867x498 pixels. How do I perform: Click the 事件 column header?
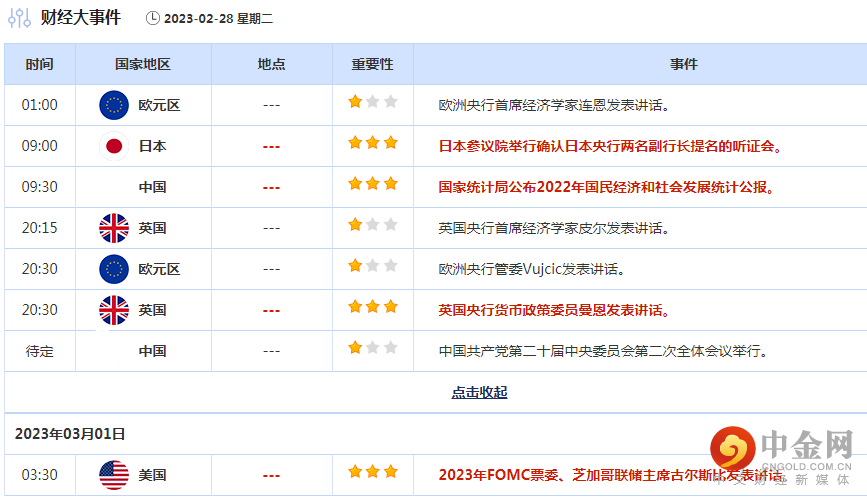[x=684, y=64]
